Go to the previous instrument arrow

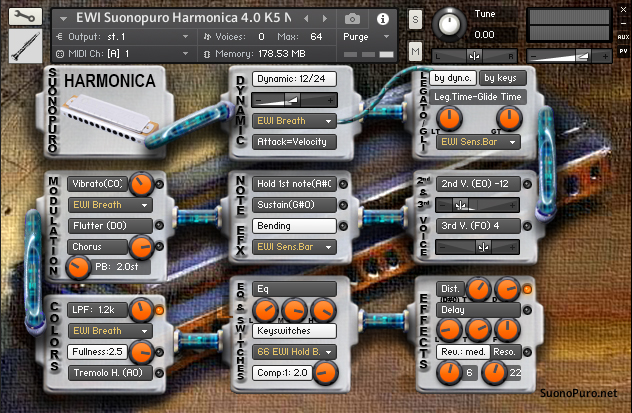click(x=306, y=19)
